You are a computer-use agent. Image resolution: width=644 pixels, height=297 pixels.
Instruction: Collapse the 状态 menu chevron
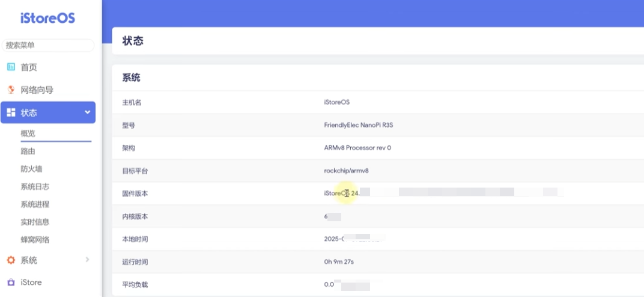(87, 112)
